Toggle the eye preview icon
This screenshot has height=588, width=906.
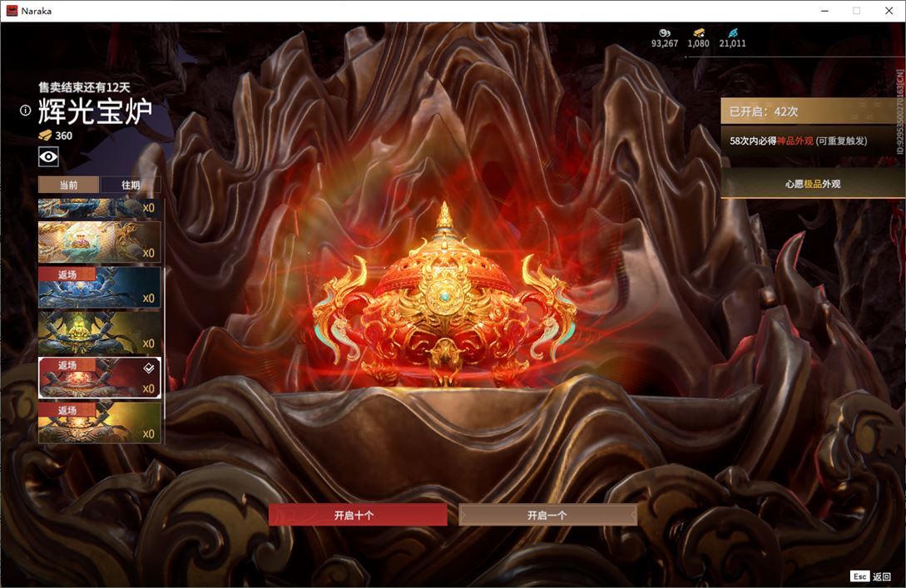tap(48, 156)
